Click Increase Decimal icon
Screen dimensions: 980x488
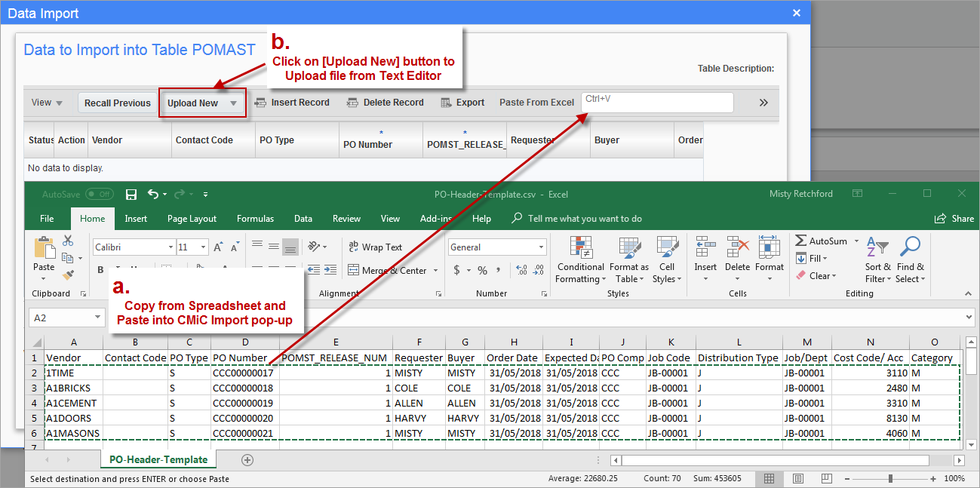pyautogui.click(x=521, y=270)
